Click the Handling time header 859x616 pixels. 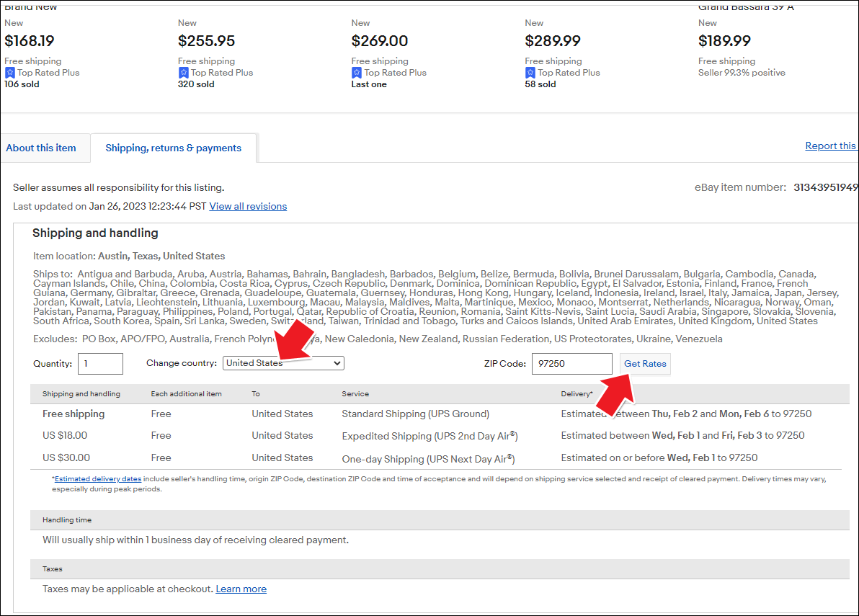67,520
